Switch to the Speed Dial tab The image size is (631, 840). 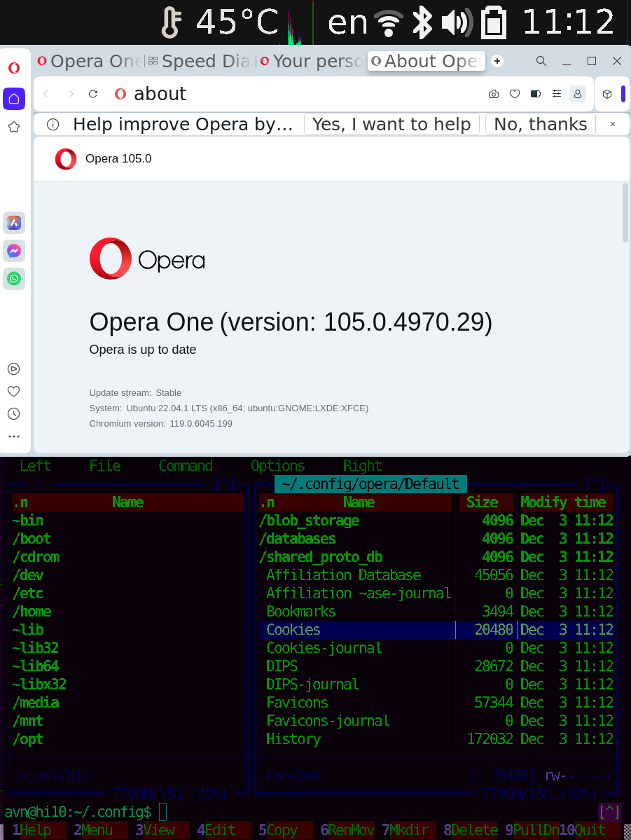pyautogui.click(x=200, y=61)
